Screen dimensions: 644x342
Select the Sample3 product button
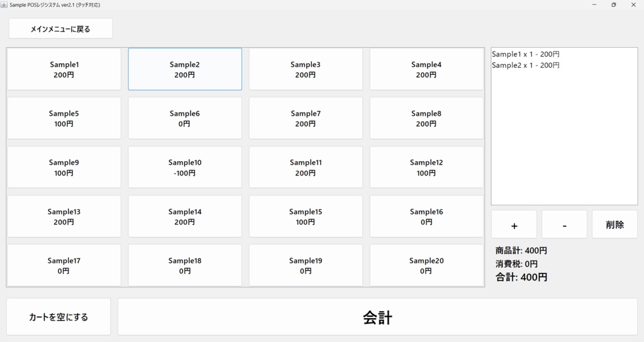point(306,69)
